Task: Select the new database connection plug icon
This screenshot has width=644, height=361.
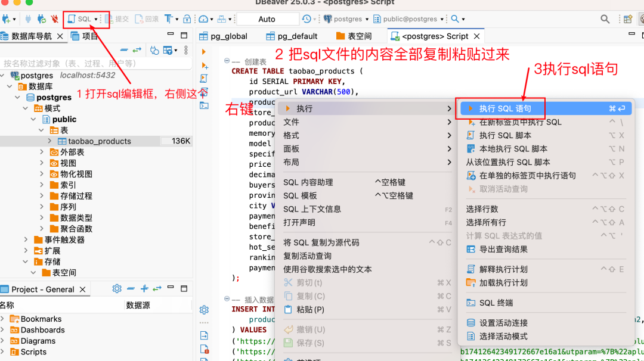Action: pyautogui.click(x=8, y=18)
